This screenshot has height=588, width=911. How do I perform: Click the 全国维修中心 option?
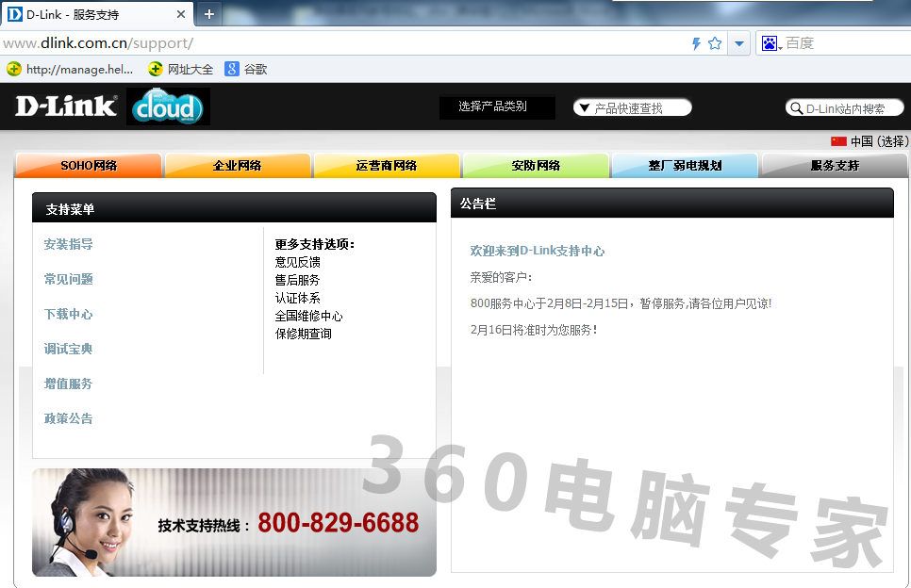(x=308, y=317)
